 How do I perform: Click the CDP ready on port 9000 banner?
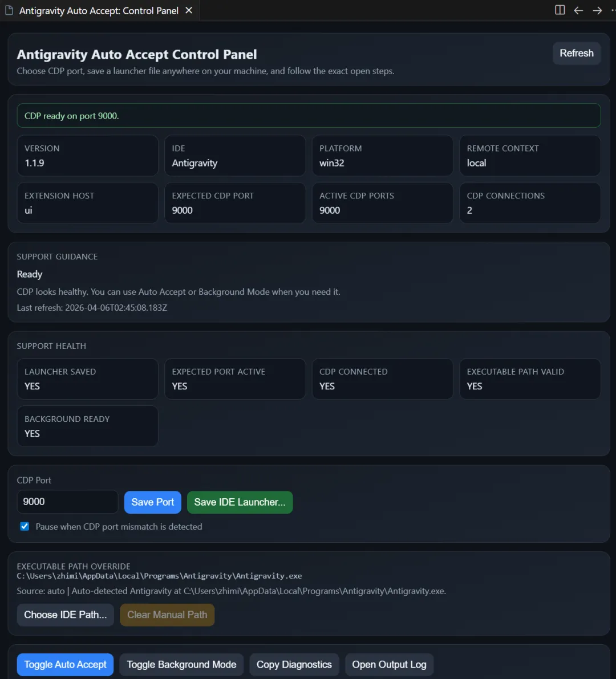(308, 116)
